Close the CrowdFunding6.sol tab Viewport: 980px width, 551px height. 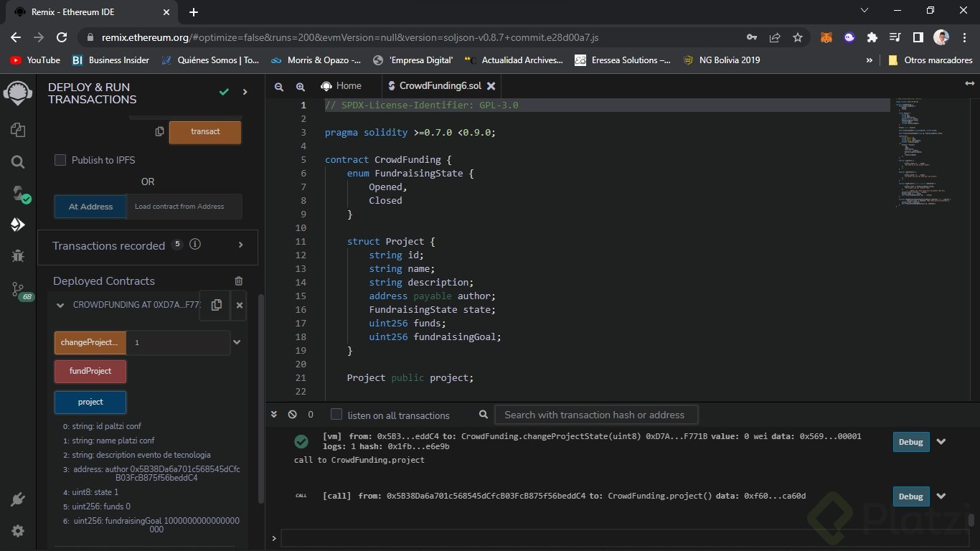491,86
